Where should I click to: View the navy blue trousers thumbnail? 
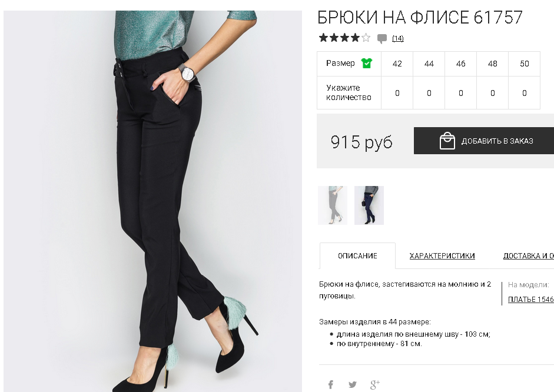pyautogui.click(x=369, y=205)
